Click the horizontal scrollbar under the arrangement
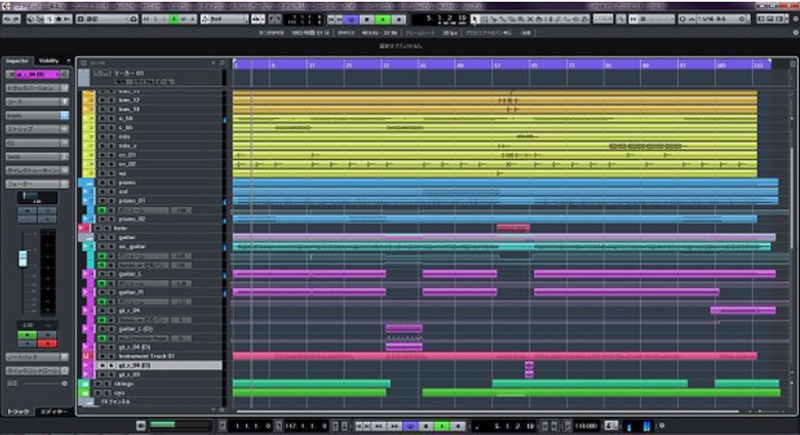Viewport: 800px width, 435px height. coord(487,411)
